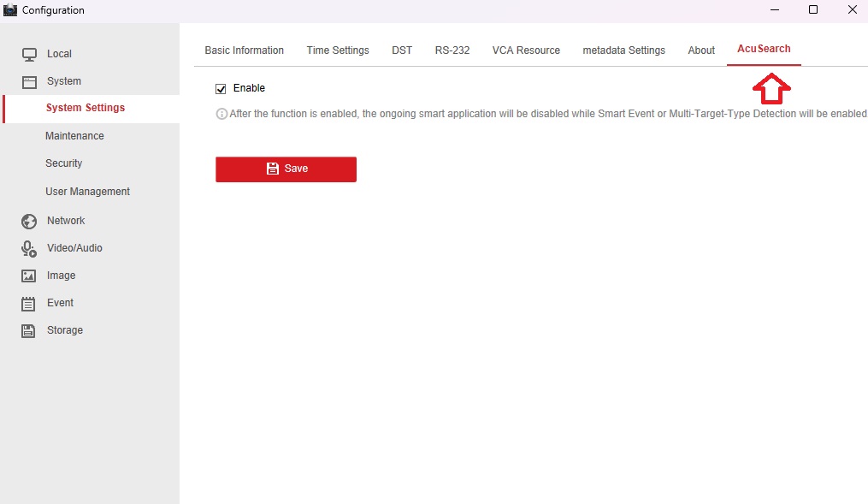Click the info icon beside the notice text
The image size is (868, 504).
[x=221, y=114]
